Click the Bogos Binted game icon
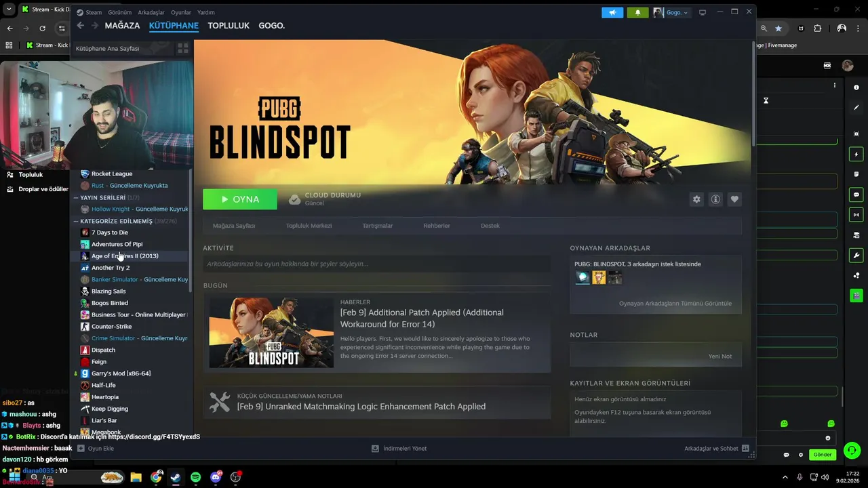The width and height of the screenshot is (868, 488). coord(85,303)
